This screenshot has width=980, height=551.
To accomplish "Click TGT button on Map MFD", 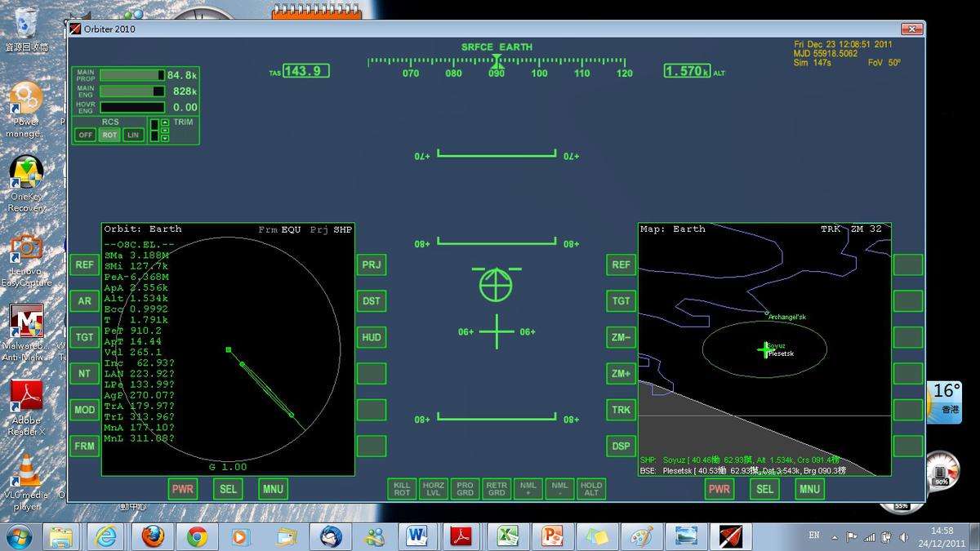I will 621,300.
